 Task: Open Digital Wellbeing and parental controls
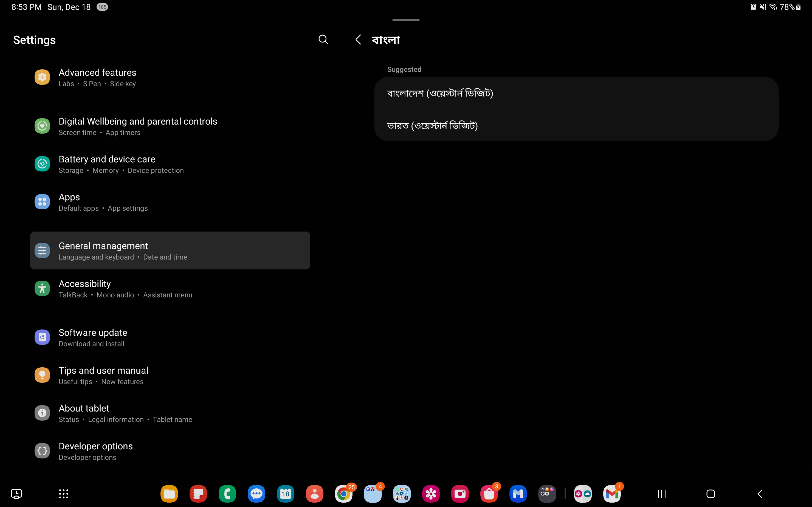137,126
